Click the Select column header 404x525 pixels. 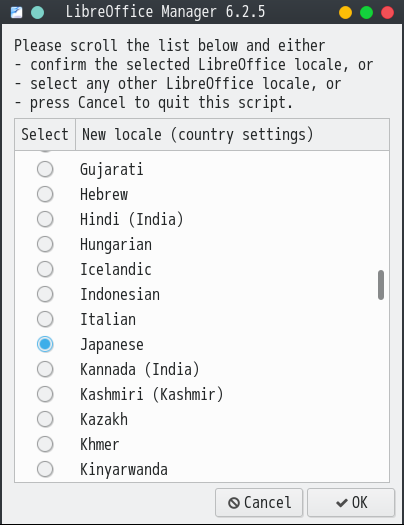pos(45,134)
